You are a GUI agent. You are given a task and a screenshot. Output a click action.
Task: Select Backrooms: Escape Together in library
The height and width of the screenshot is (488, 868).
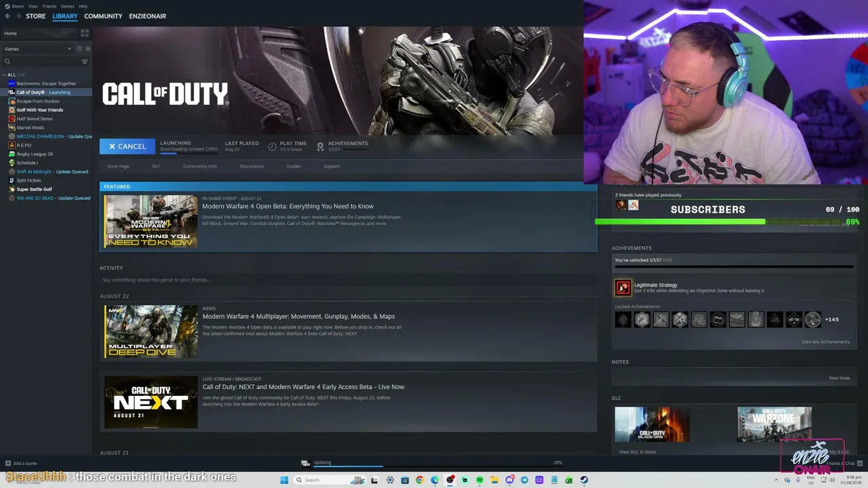point(46,83)
